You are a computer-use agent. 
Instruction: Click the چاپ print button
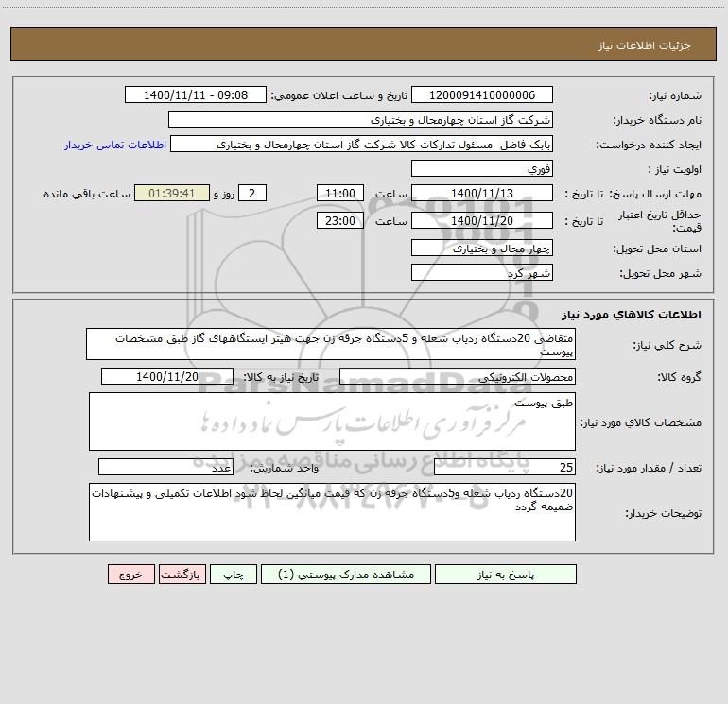[x=234, y=574]
